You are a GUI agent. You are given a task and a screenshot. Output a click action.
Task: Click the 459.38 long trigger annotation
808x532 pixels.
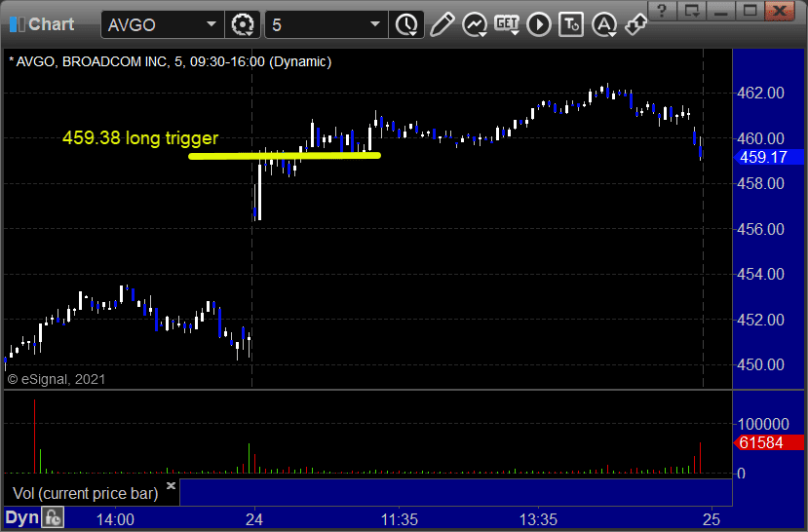140,137
